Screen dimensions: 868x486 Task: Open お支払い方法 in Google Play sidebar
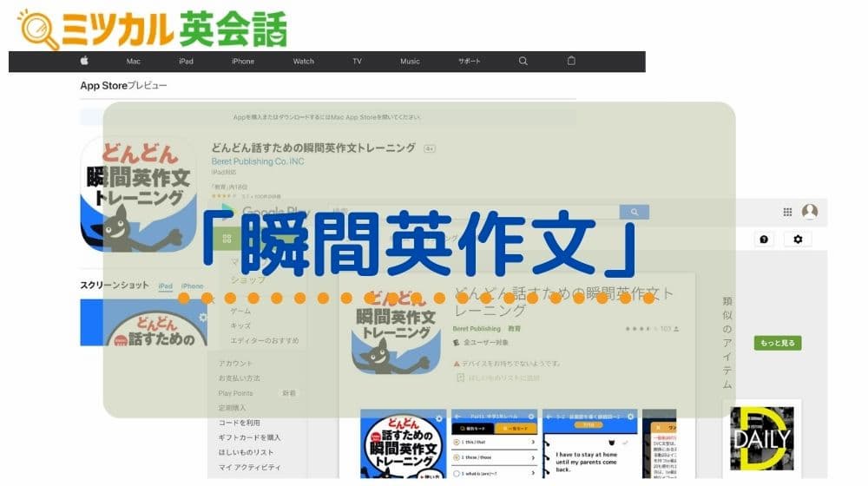240,378
